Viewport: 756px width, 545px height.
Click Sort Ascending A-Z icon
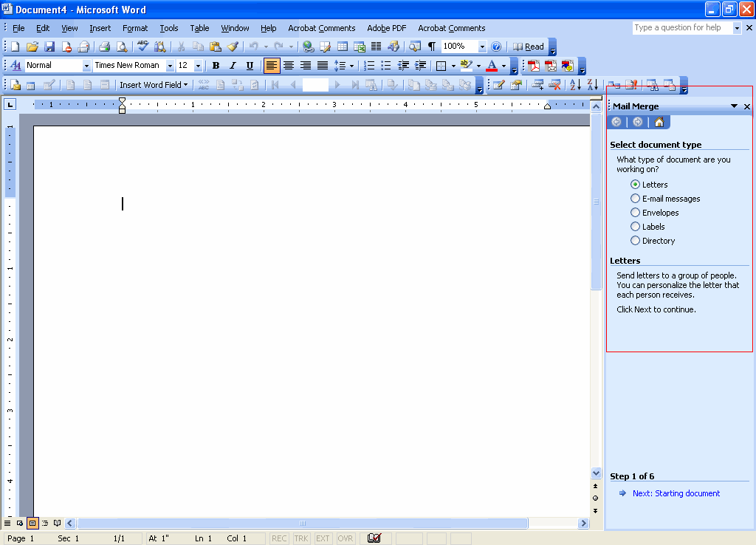pos(575,85)
